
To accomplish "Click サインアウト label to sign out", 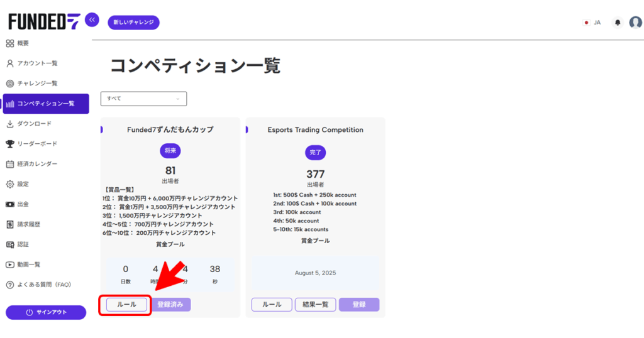I will click(x=52, y=313).
